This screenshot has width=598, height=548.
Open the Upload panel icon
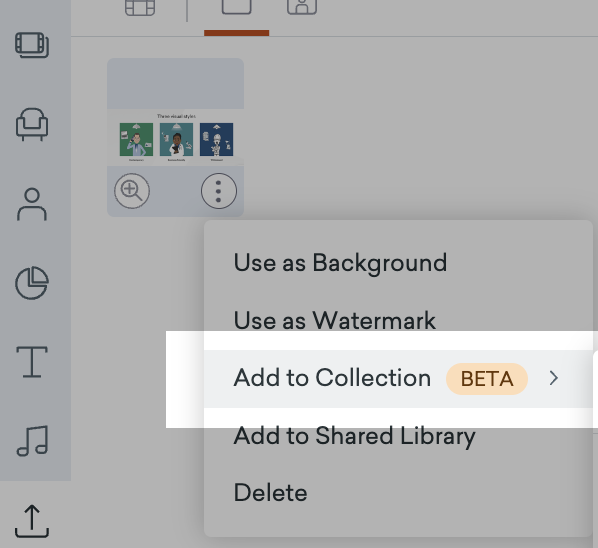pos(32,521)
